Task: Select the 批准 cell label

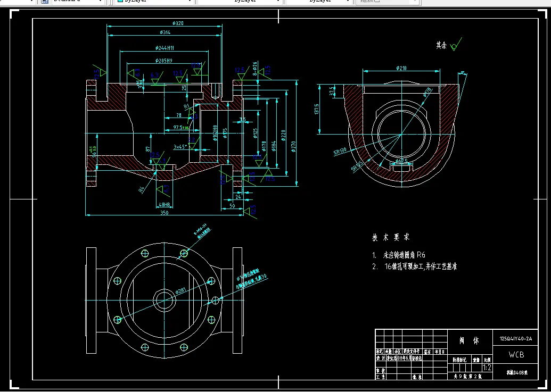Action: [x=417, y=377]
